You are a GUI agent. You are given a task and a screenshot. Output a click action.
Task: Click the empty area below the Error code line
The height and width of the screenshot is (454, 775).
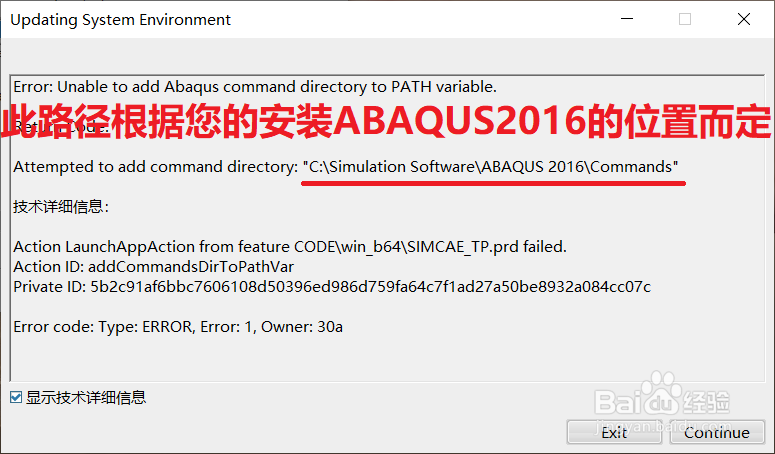[x=387, y=358]
